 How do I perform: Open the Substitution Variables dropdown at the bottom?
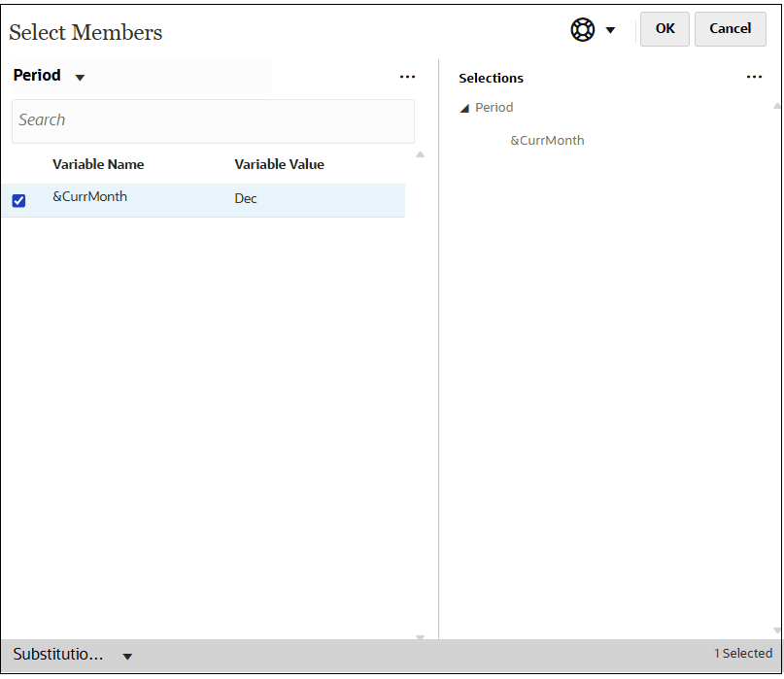[x=127, y=656]
